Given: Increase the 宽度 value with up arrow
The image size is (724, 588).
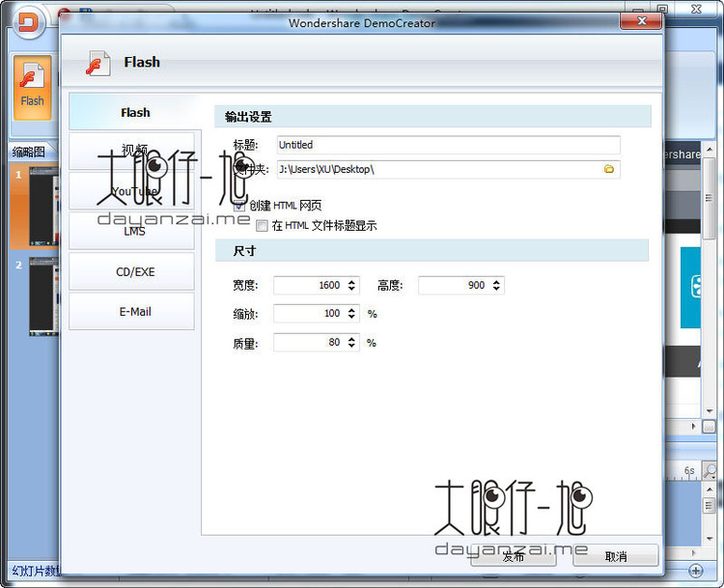Looking at the screenshot, I should click(351, 281).
